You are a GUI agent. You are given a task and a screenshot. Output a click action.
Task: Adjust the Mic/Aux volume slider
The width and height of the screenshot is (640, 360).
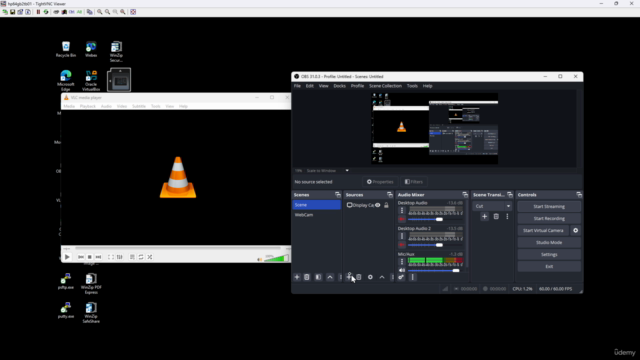pyautogui.click(x=435, y=270)
